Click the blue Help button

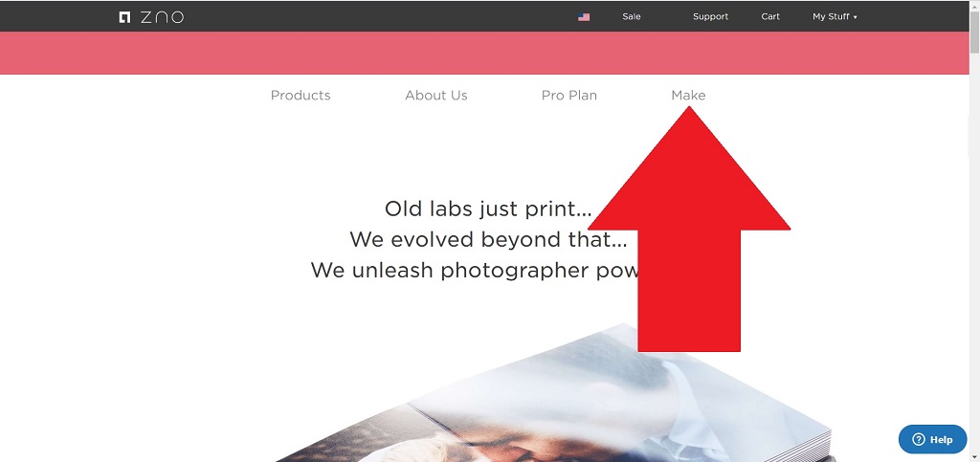click(932, 440)
